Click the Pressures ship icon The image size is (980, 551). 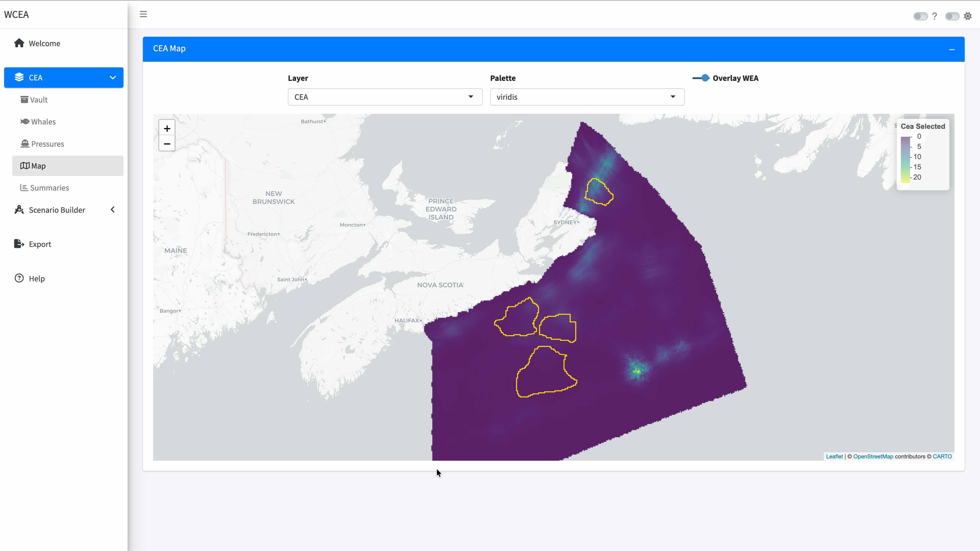(25, 144)
